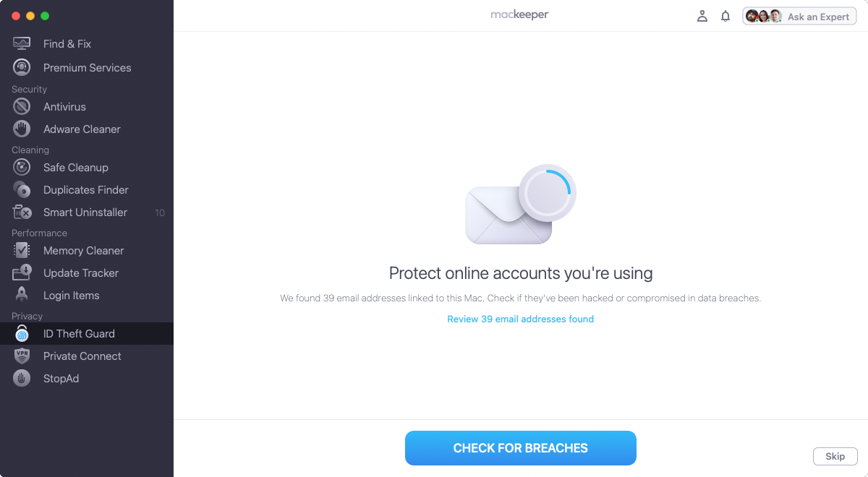Open the account profile icon
The height and width of the screenshot is (477, 868).
pyautogui.click(x=702, y=16)
